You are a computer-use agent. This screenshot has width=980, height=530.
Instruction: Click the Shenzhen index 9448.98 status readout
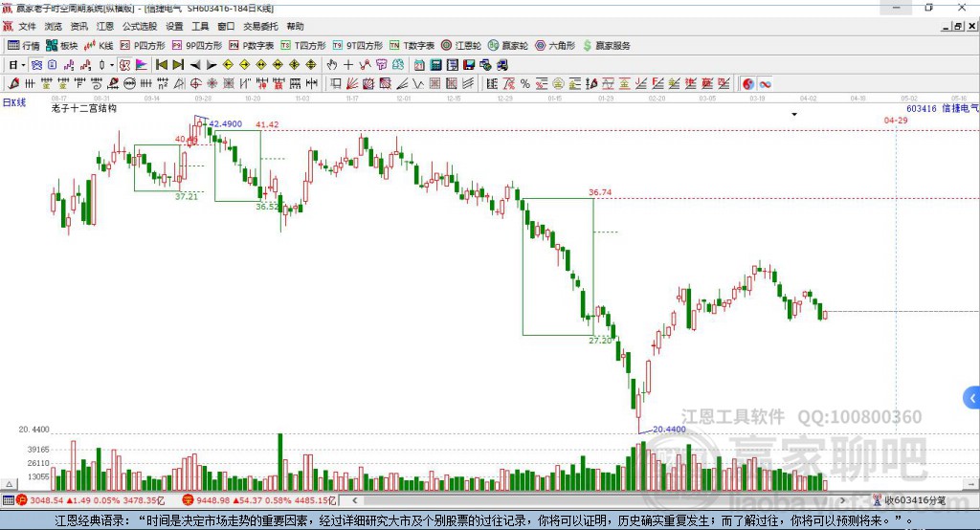[259, 500]
